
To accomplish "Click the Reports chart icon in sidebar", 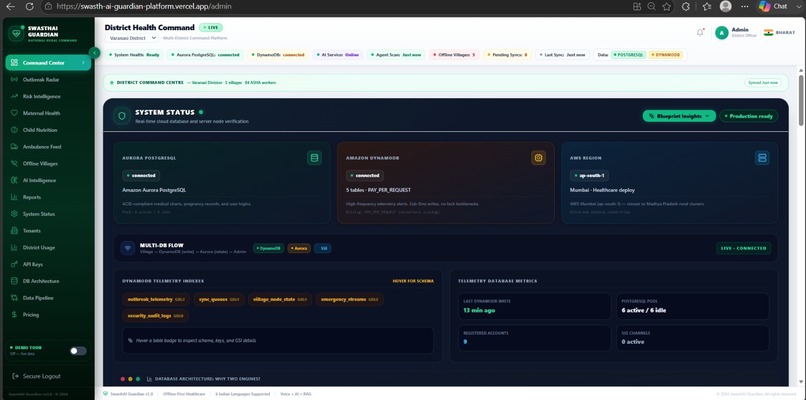I will (14, 197).
